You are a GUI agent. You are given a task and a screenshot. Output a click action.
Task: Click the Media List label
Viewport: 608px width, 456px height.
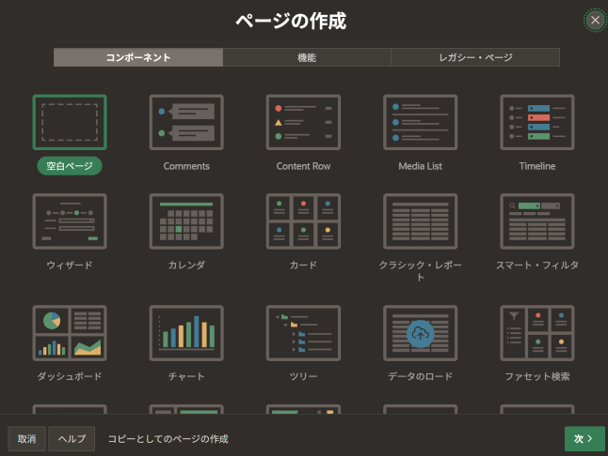[x=420, y=166]
